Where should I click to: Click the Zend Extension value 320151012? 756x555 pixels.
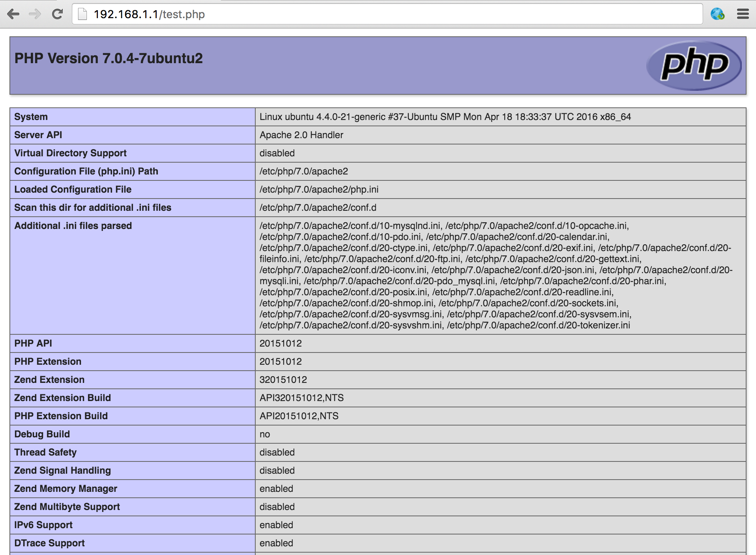click(283, 380)
